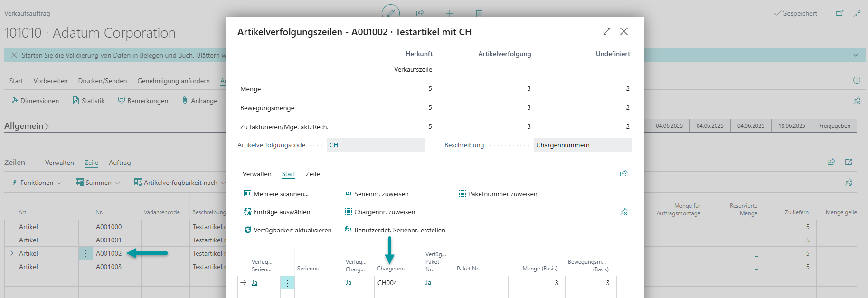
Task: Click the Seriennr. cell in tracking line
Action: click(x=319, y=283)
